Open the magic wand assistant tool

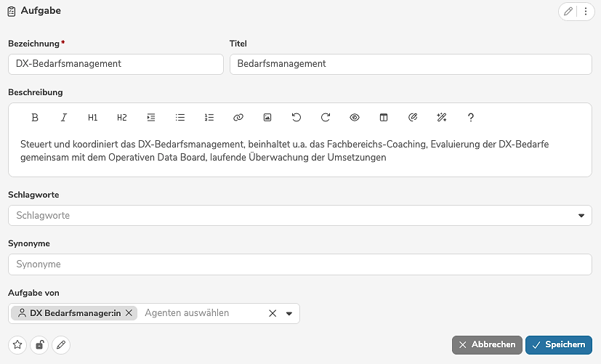click(442, 117)
